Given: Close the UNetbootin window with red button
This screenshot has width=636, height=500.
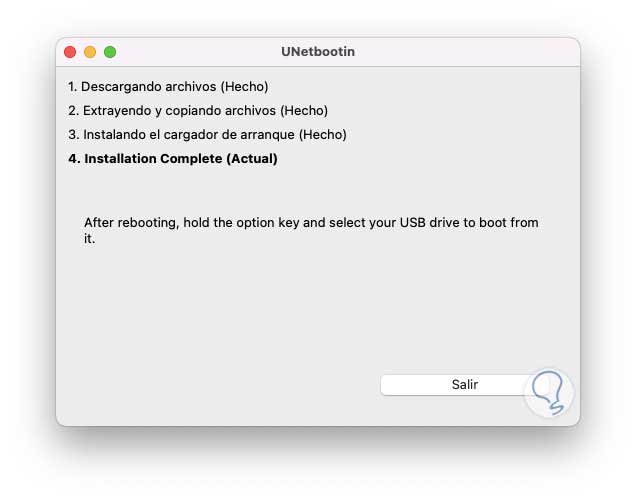Looking at the screenshot, I should [70, 52].
